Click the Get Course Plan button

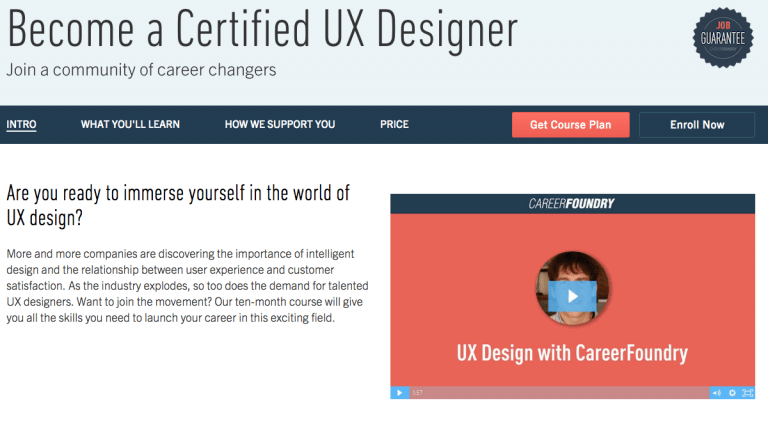571,125
